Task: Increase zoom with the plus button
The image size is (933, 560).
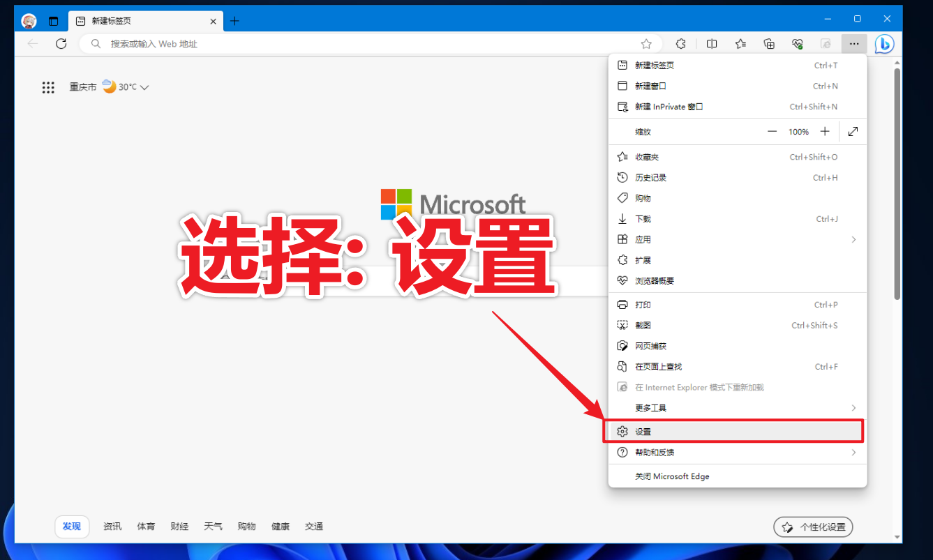Action: tap(825, 131)
